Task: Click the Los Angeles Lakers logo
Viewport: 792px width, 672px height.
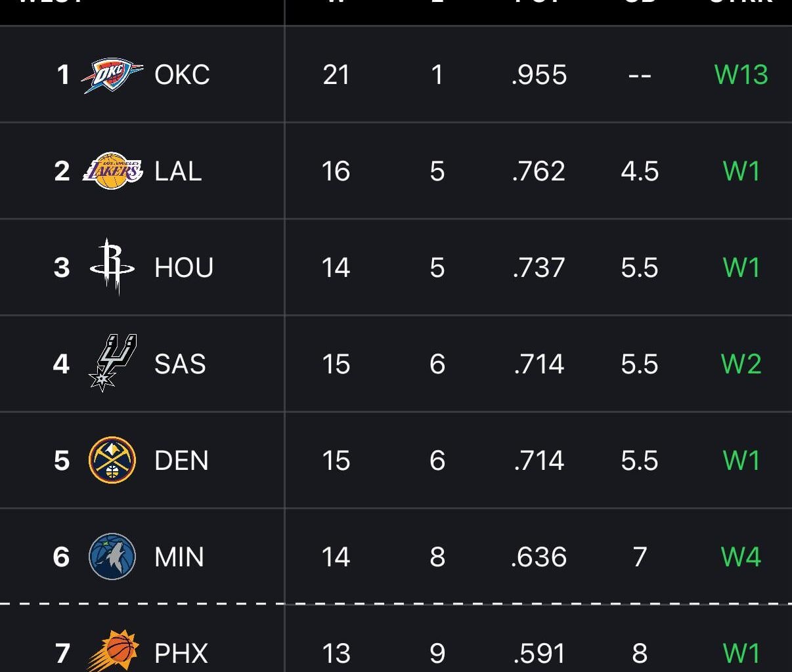Action: (x=112, y=171)
